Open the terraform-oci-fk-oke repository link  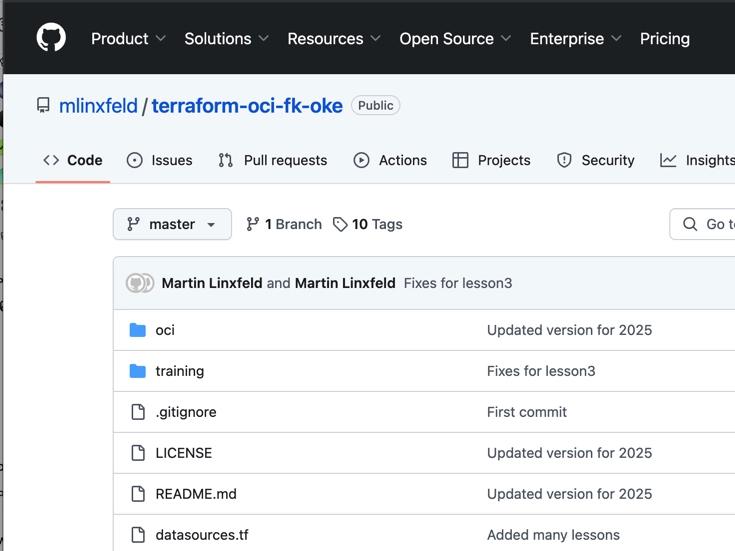tap(247, 106)
